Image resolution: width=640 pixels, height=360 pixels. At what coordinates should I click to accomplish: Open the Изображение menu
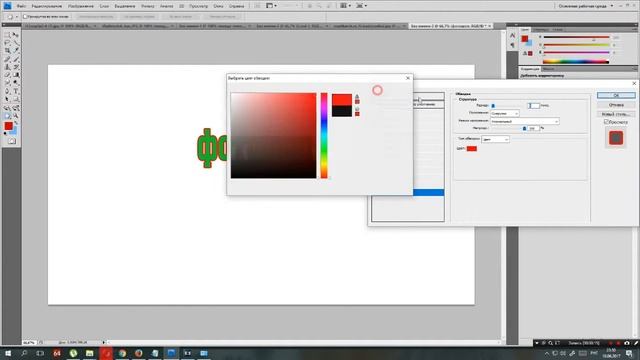tap(81, 6)
